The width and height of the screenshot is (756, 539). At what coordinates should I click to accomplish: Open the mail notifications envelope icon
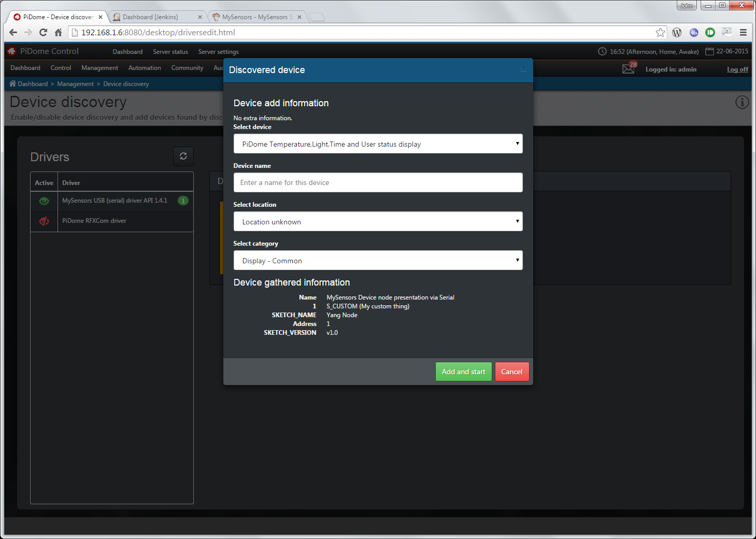[629, 69]
